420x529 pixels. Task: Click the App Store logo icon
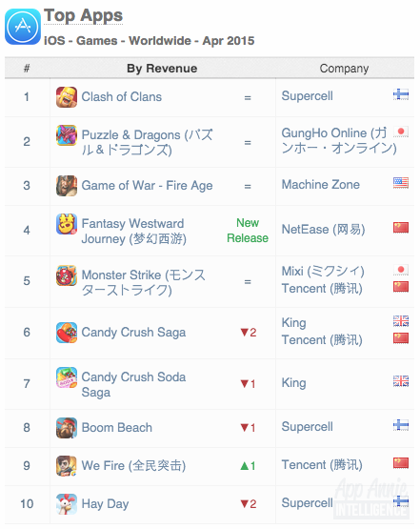(x=23, y=27)
